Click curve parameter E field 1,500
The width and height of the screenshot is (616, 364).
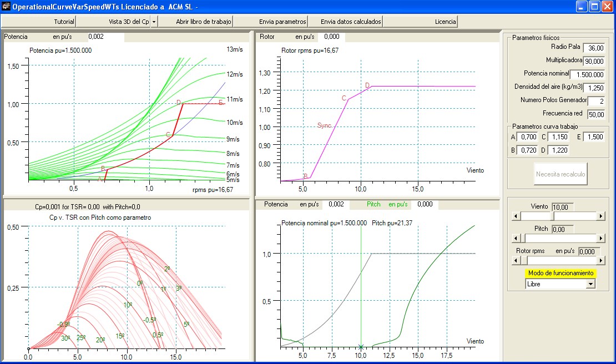pos(594,137)
